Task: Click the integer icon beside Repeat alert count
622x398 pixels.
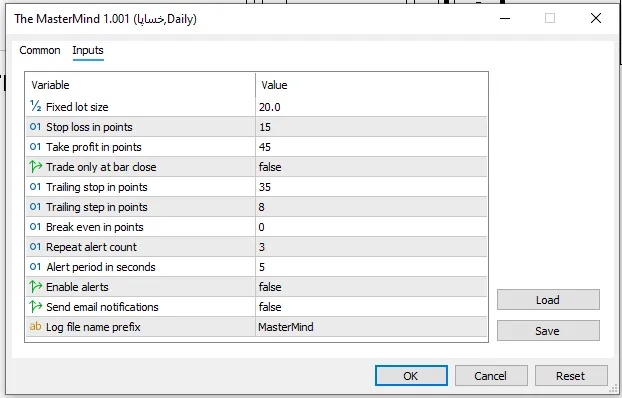Action: 35,247
